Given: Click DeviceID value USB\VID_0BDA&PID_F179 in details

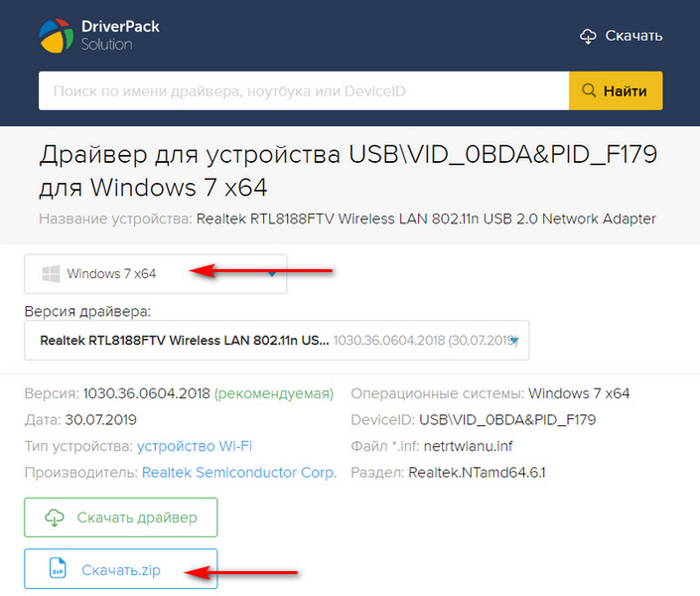Looking at the screenshot, I should [x=507, y=420].
